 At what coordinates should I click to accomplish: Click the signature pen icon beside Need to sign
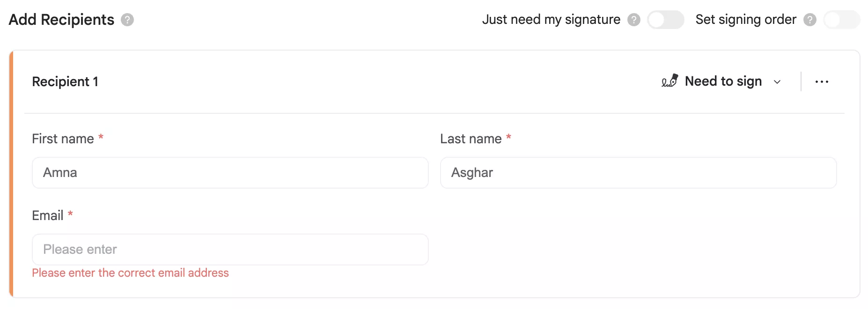point(669,81)
